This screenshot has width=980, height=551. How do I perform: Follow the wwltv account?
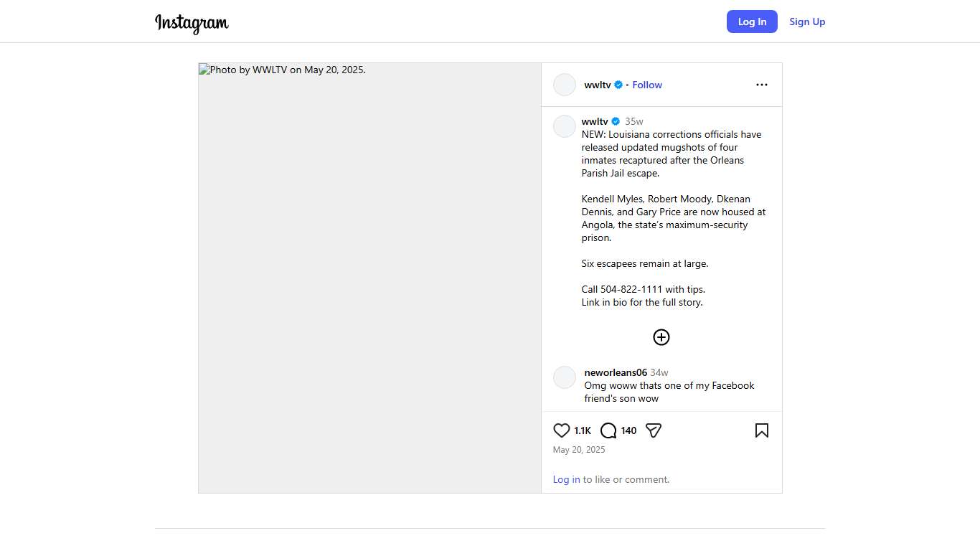click(x=646, y=85)
